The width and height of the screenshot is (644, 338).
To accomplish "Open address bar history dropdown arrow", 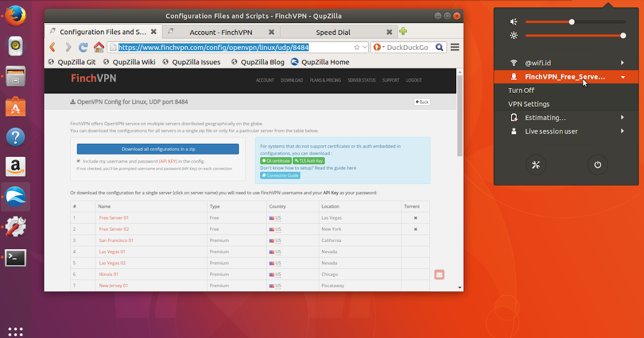I will [x=365, y=47].
